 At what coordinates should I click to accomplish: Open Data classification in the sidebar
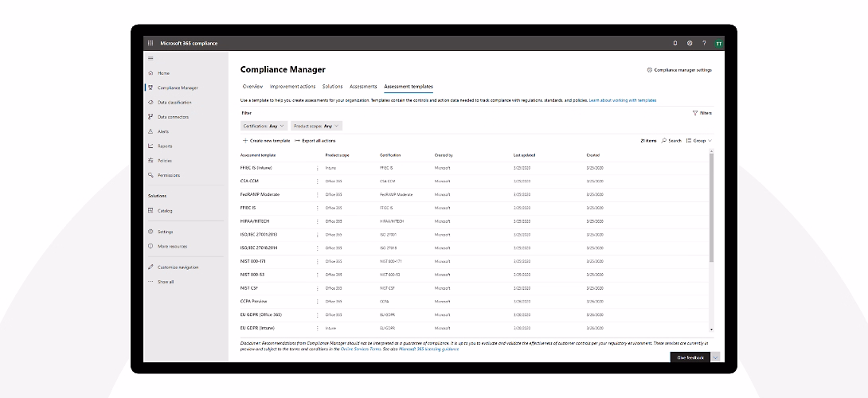174,103
